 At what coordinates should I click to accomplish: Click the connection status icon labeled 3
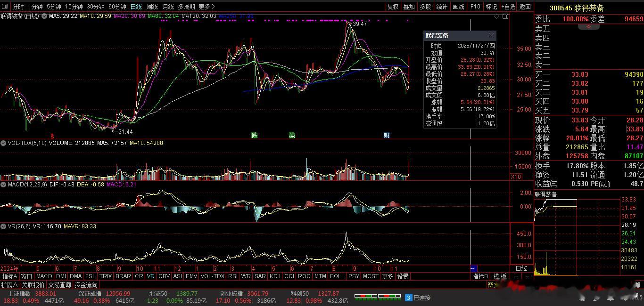pyautogui.click(x=409, y=298)
